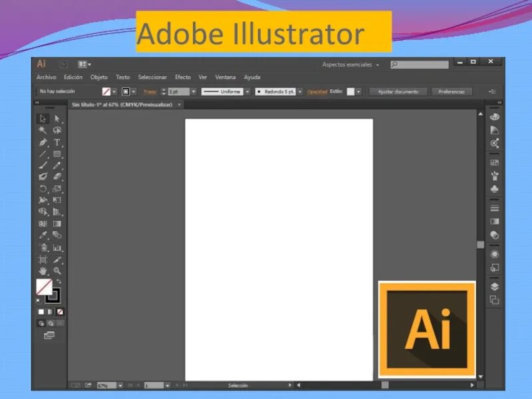This screenshot has width=532, height=399.
Task: Select the Line Segment tool
Action: point(43,154)
